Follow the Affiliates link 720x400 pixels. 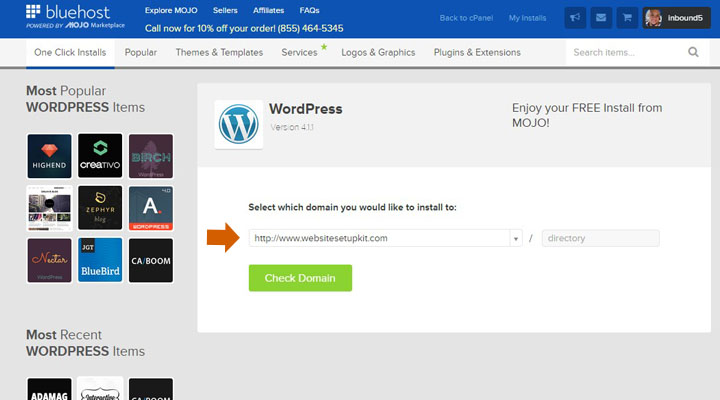pos(269,10)
